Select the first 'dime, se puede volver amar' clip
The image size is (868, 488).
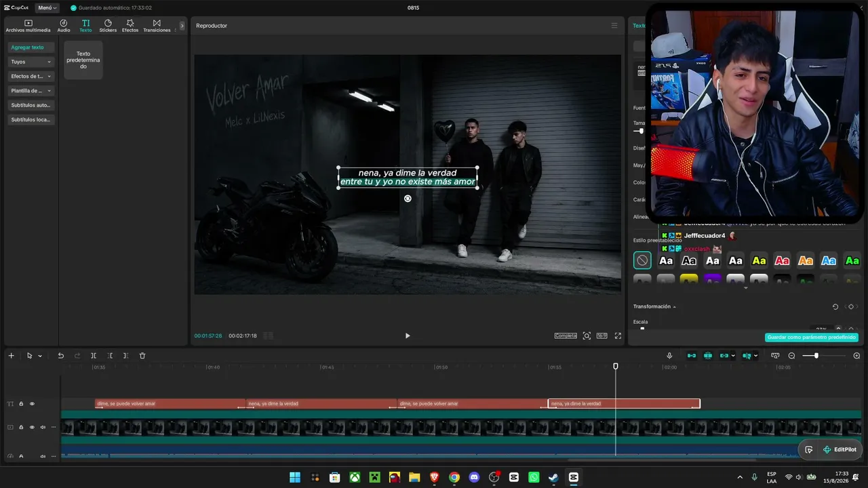(x=170, y=404)
